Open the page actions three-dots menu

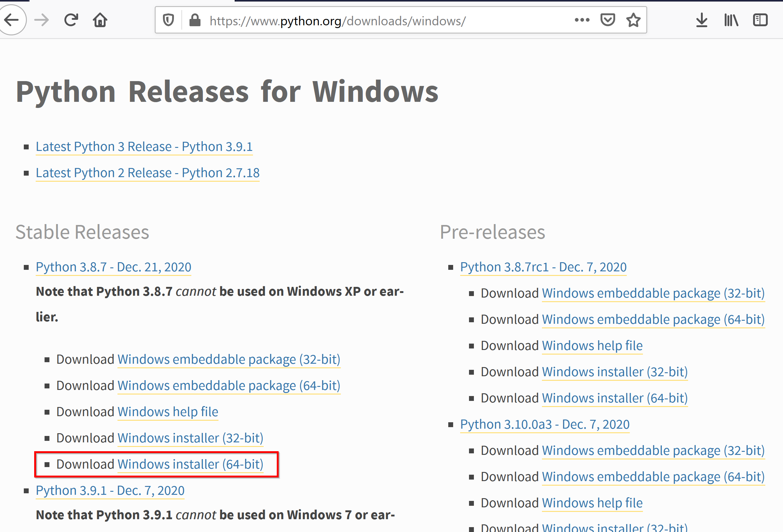(582, 20)
